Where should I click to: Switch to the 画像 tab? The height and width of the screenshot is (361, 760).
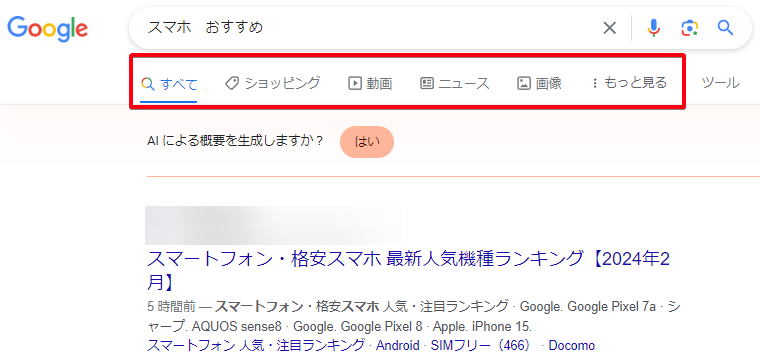[x=539, y=83]
